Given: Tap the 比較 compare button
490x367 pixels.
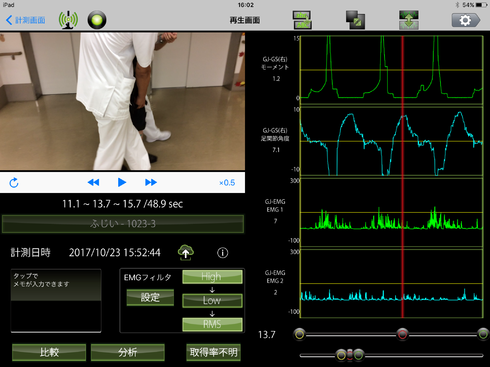Looking at the screenshot, I should coord(49,352).
